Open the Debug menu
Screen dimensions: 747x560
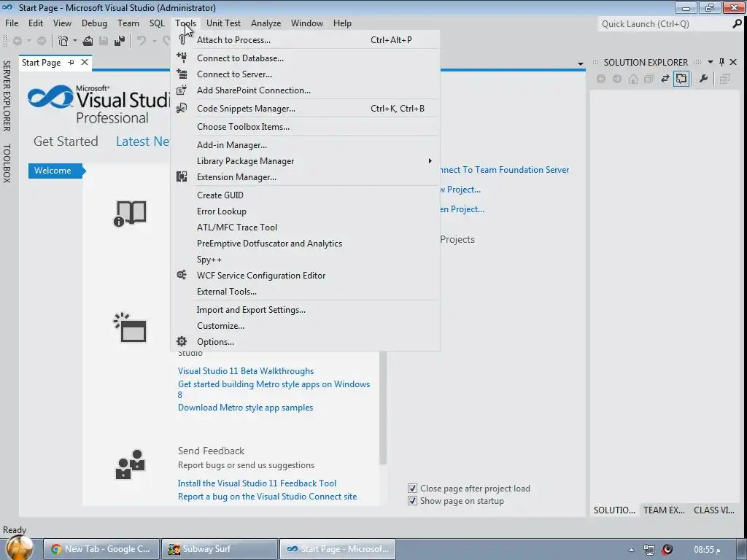(x=94, y=23)
